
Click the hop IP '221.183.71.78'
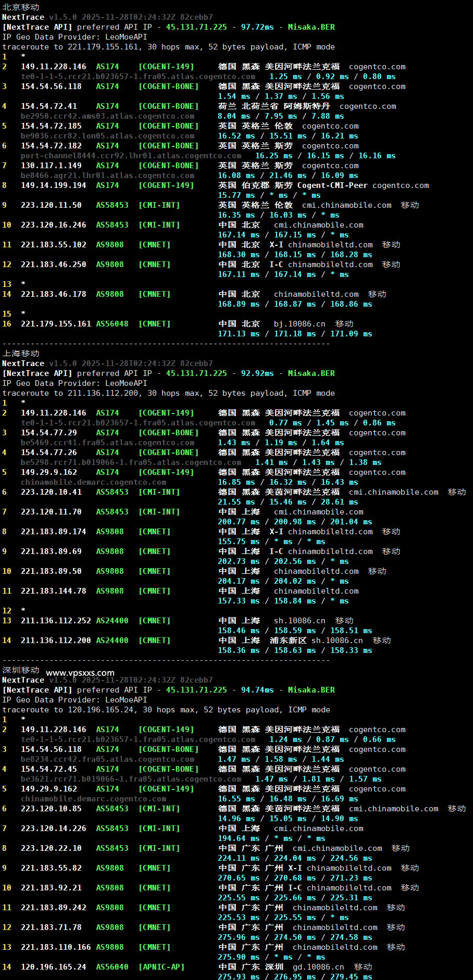[51, 927]
